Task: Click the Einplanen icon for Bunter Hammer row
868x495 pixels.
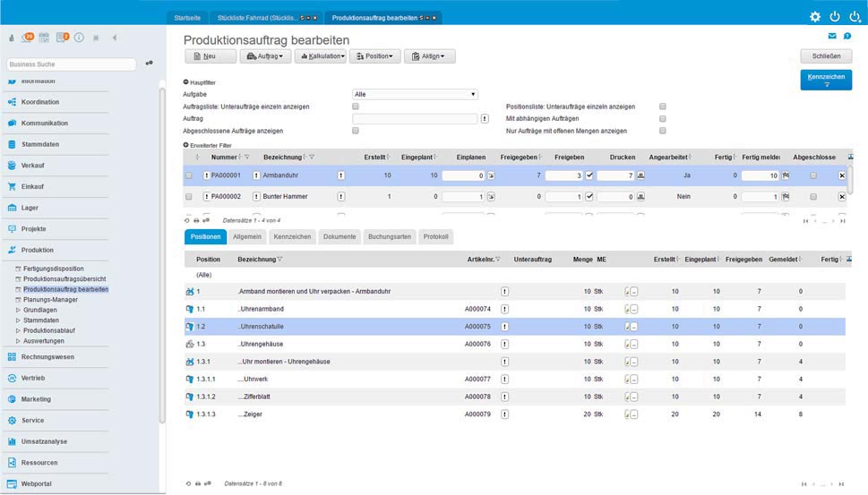Action: pos(491,197)
